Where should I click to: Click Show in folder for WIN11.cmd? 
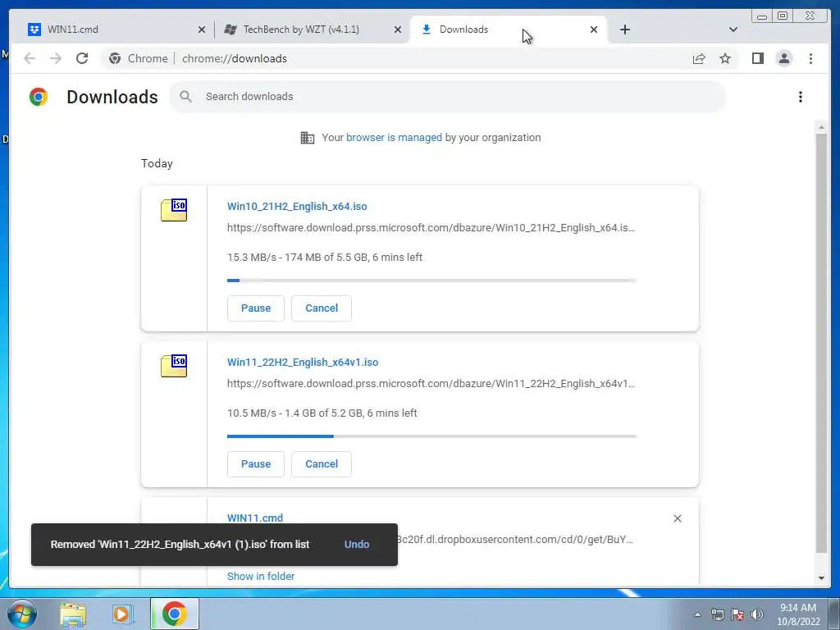261,577
